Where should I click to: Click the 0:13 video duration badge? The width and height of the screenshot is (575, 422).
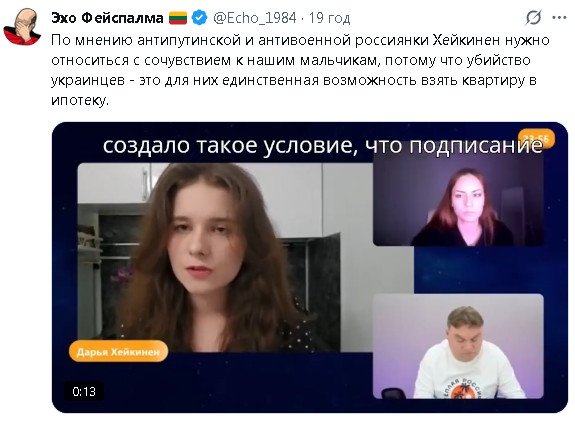coord(84,392)
